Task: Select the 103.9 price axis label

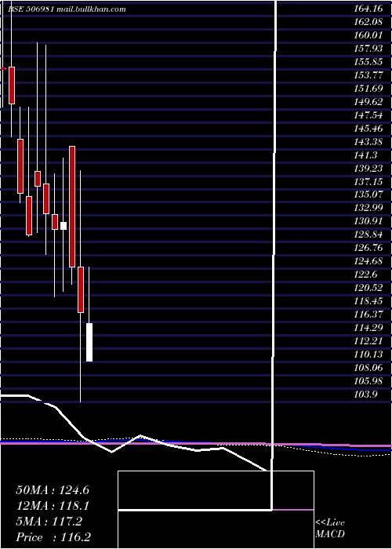Action: coord(365,394)
